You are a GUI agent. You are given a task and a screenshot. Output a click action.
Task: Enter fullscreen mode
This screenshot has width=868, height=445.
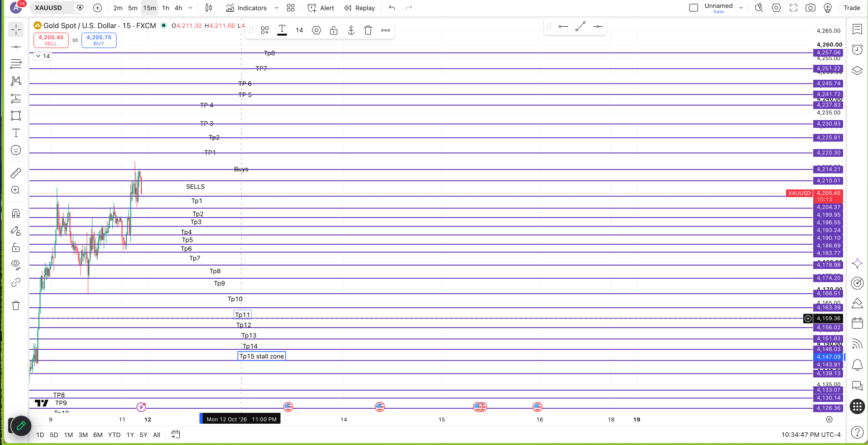(x=794, y=8)
